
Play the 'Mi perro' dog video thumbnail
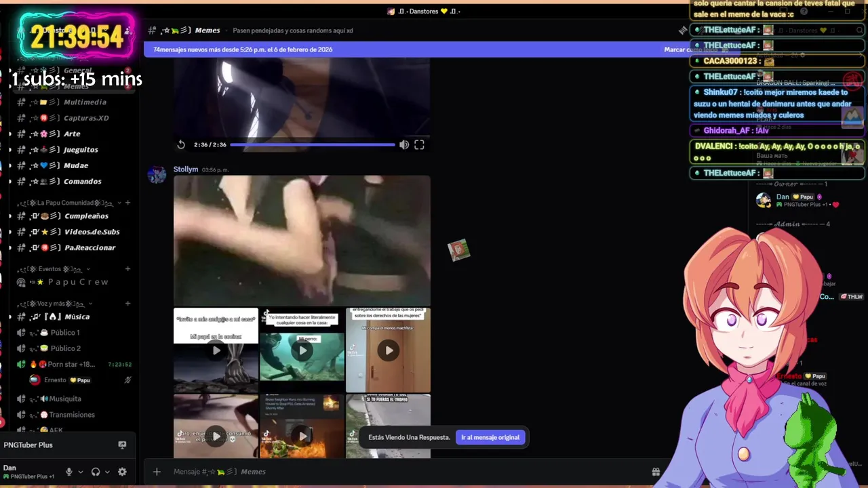[x=302, y=350]
